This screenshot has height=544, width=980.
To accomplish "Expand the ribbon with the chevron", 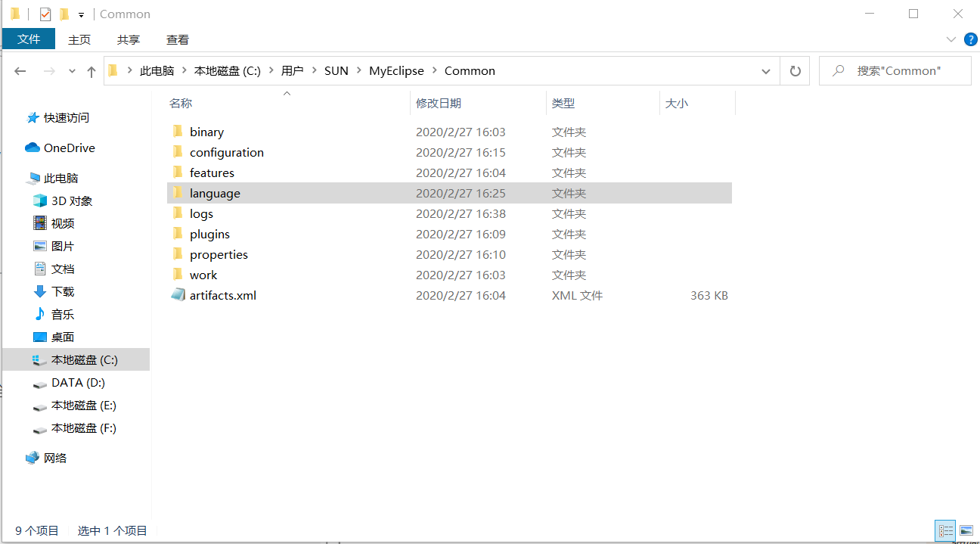I will pos(951,39).
